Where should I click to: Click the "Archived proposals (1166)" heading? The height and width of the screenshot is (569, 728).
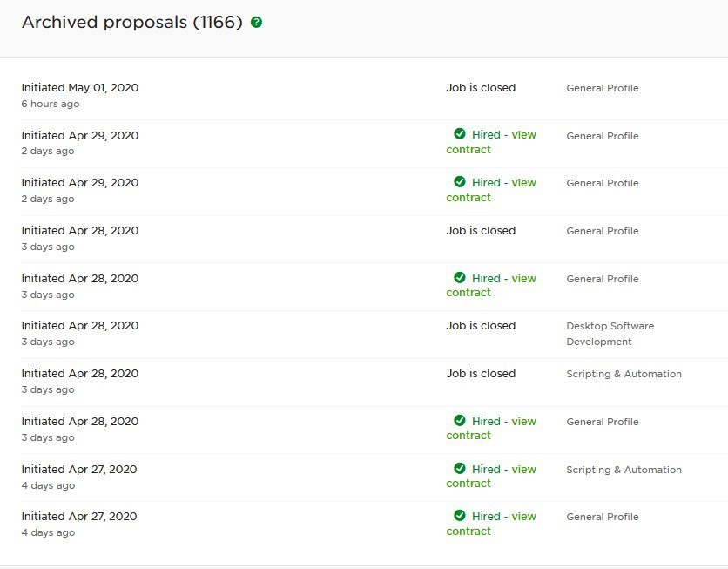(x=131, y=23)
